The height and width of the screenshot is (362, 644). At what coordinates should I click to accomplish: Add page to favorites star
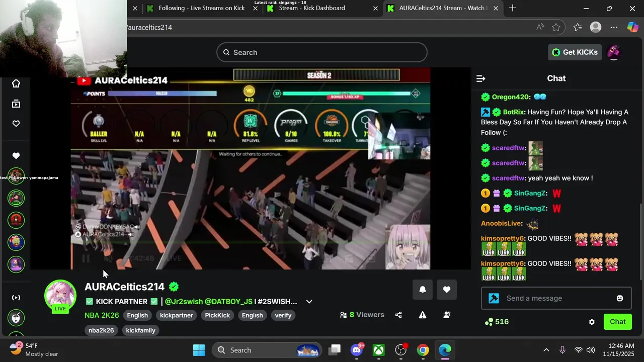556,27
